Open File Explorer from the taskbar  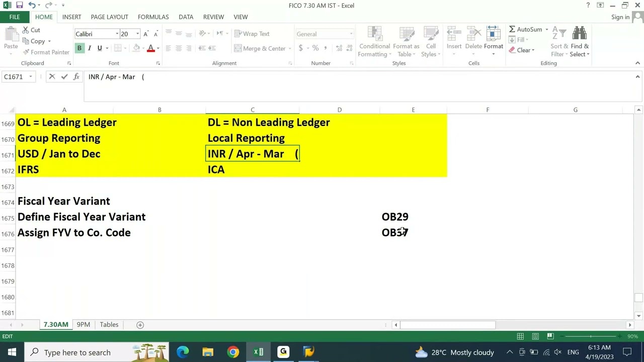coord(208,352)
